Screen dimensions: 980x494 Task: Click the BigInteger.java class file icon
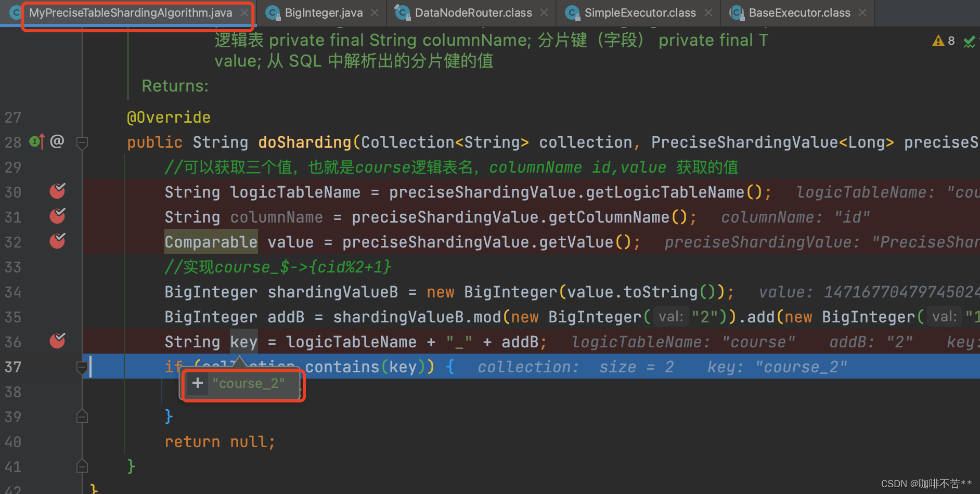pos(273,12)
